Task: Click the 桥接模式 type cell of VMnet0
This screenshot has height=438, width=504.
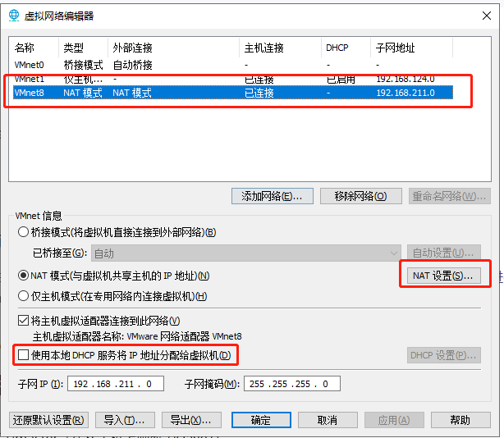Action: point(83,65)
